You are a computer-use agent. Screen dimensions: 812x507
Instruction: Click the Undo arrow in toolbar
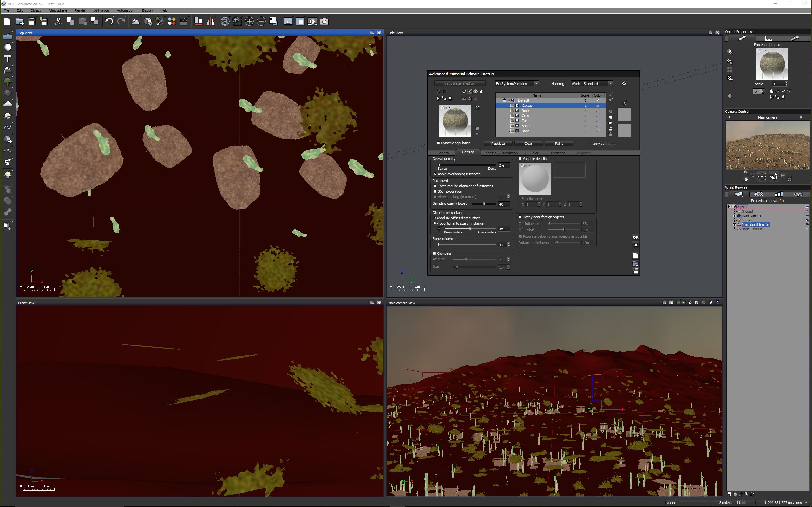(x=109, y=22)
